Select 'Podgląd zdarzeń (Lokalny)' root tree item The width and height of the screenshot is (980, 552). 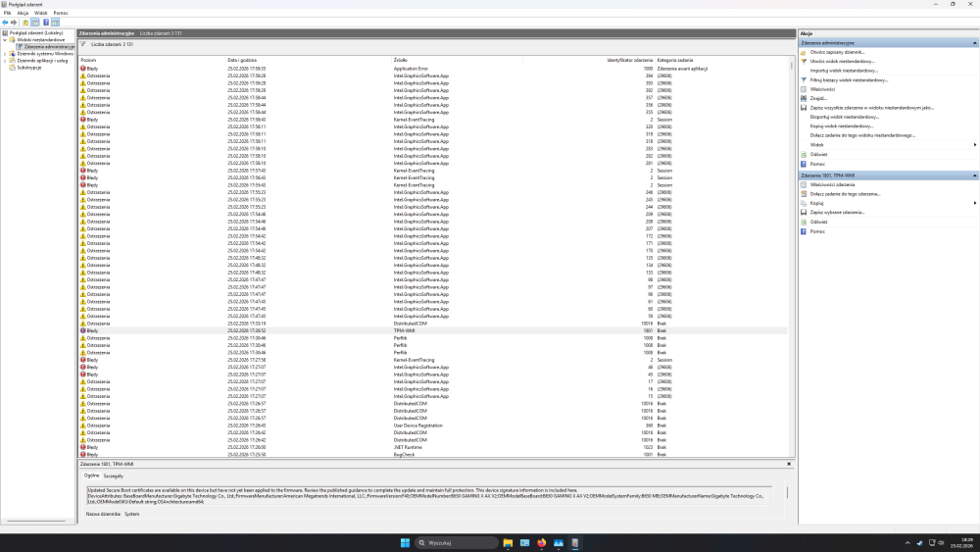35,33
